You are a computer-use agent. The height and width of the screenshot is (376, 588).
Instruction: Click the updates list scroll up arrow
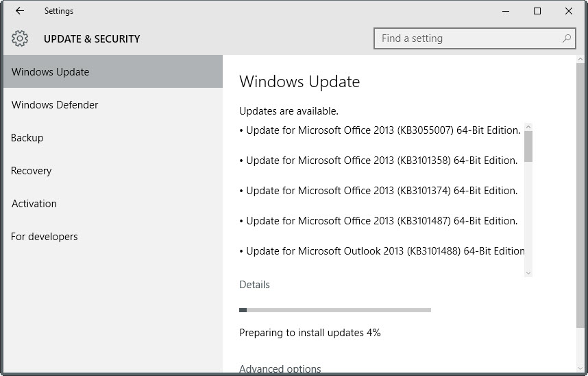528,127
